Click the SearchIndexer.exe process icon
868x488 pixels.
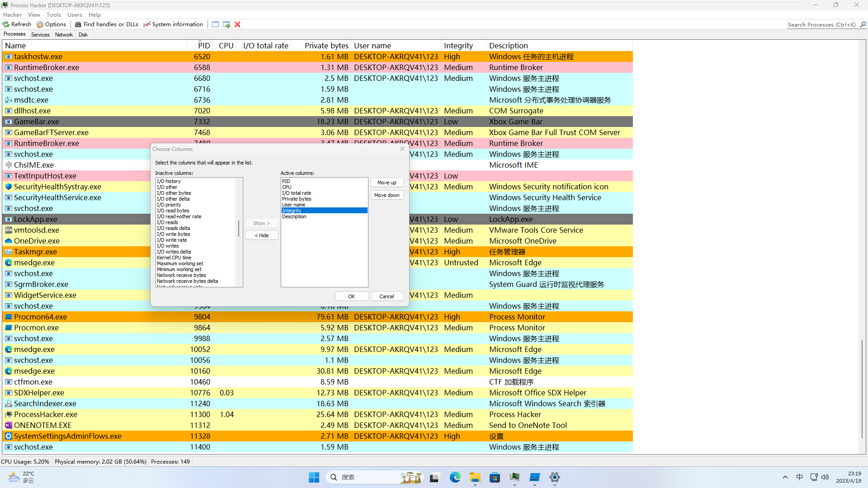(8, 404)
